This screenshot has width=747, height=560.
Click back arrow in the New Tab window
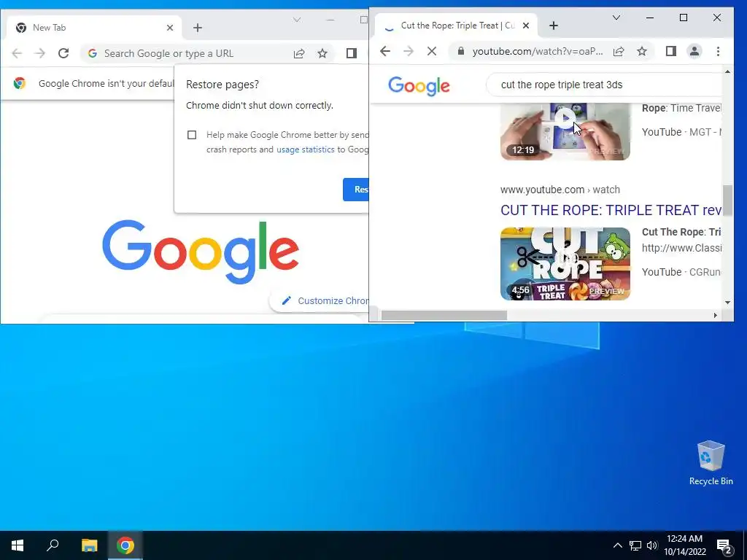[x=17, y=53]
